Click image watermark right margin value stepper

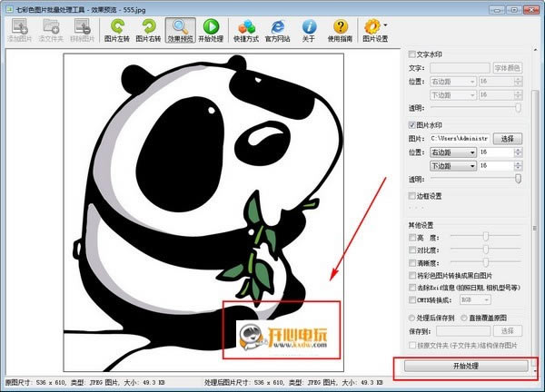click(x=518, y=152)
